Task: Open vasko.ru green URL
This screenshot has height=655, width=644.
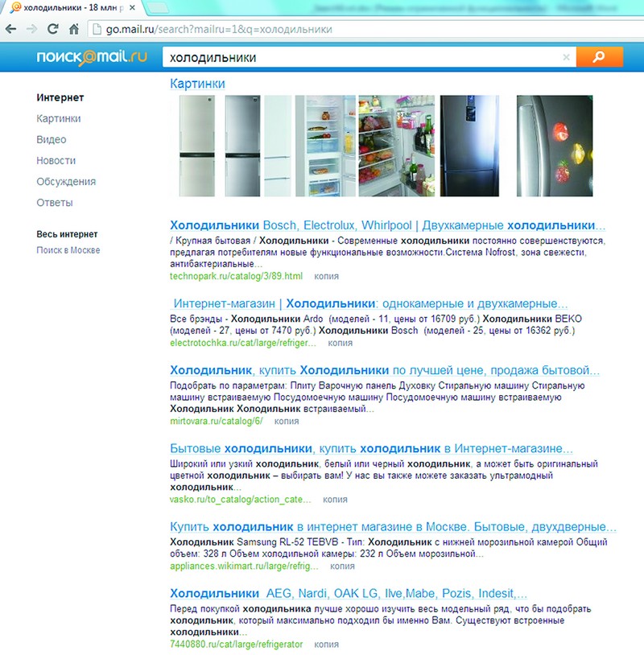Action: tap(241, 499)
